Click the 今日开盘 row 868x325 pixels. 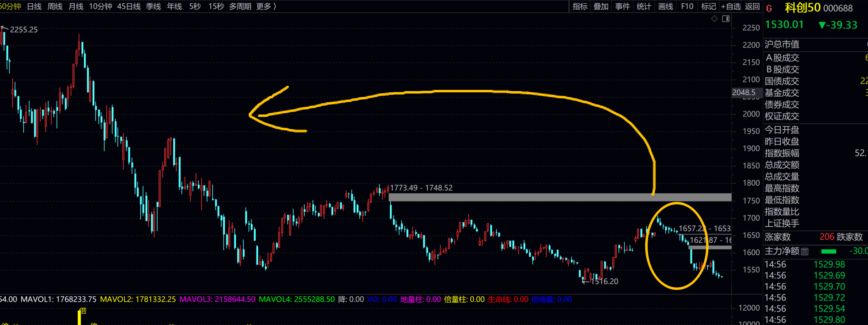(x=815, y=130)
